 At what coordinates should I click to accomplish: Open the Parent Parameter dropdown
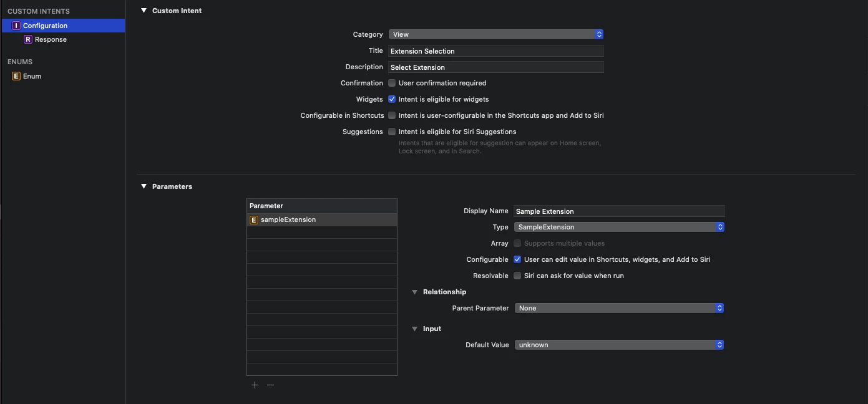click(x=618, y=308)
